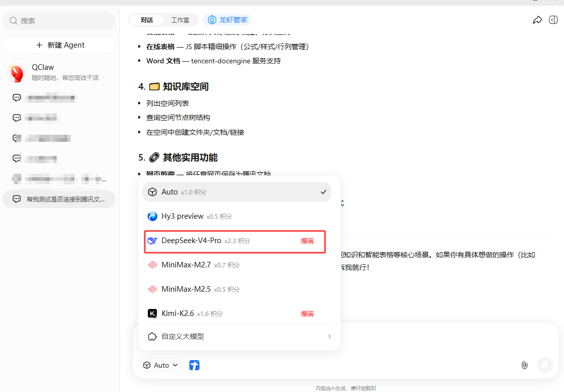Open the QClaw agent avatar
This screenshot has height=392, width=564.
tap(16, 71)
